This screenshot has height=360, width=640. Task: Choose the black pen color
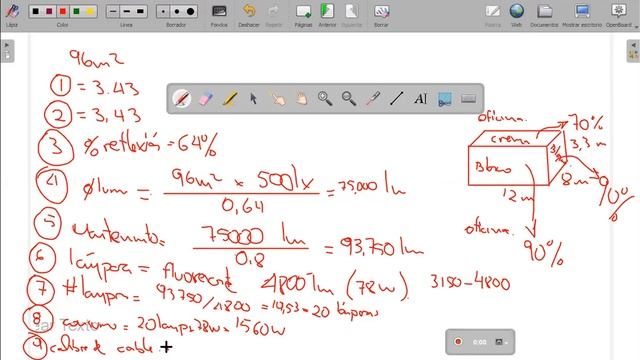(x=36, y=11)
